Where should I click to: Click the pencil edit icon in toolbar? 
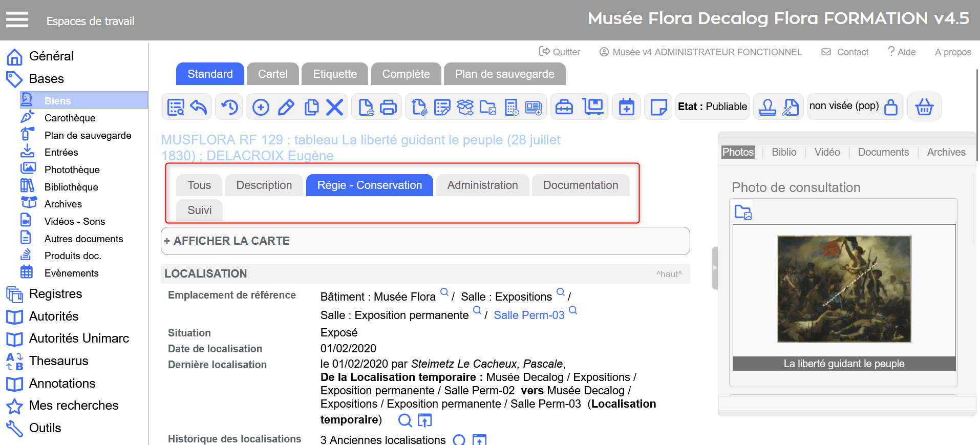coord(286,108)
